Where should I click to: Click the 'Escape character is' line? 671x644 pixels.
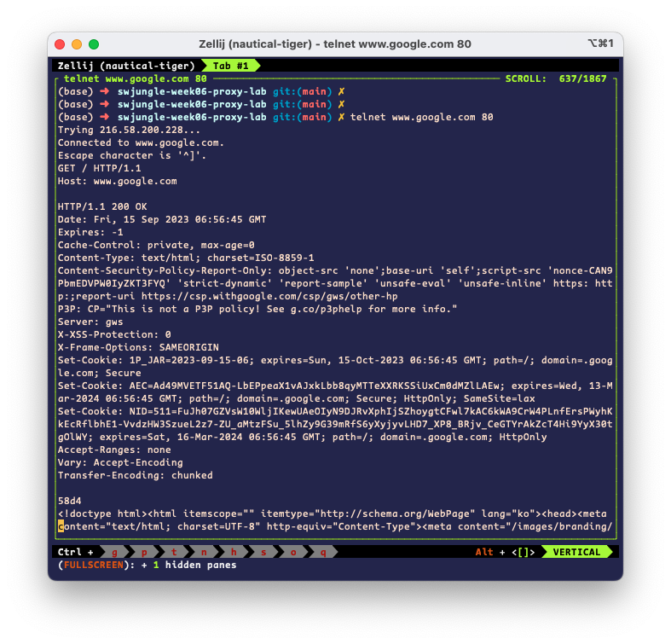click(x=132, y=155)
